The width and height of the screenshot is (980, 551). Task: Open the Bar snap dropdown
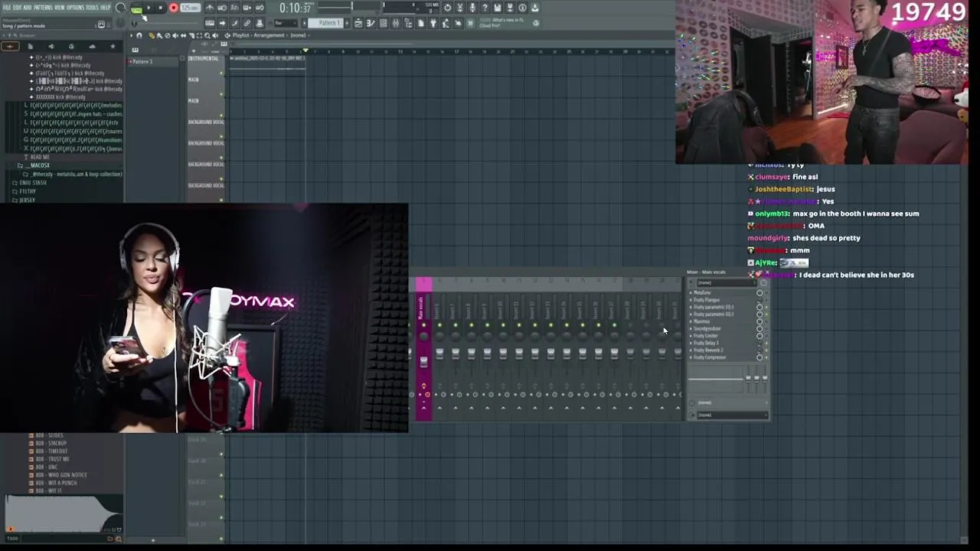point(286,23)
